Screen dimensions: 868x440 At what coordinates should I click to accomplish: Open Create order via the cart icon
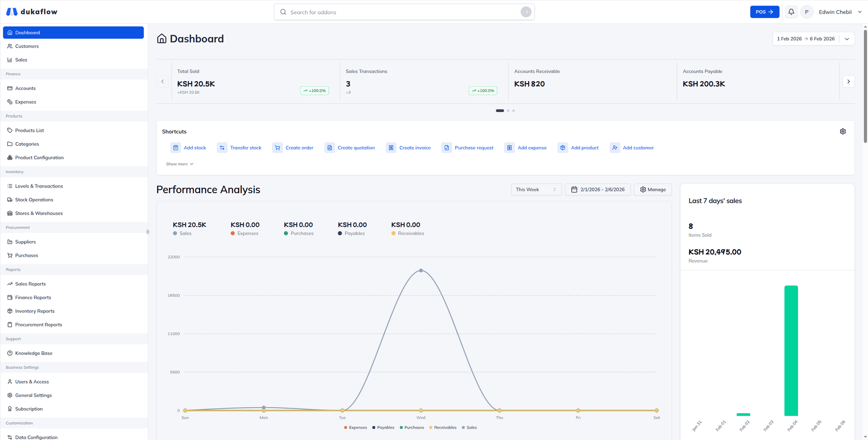coord(278,147)
